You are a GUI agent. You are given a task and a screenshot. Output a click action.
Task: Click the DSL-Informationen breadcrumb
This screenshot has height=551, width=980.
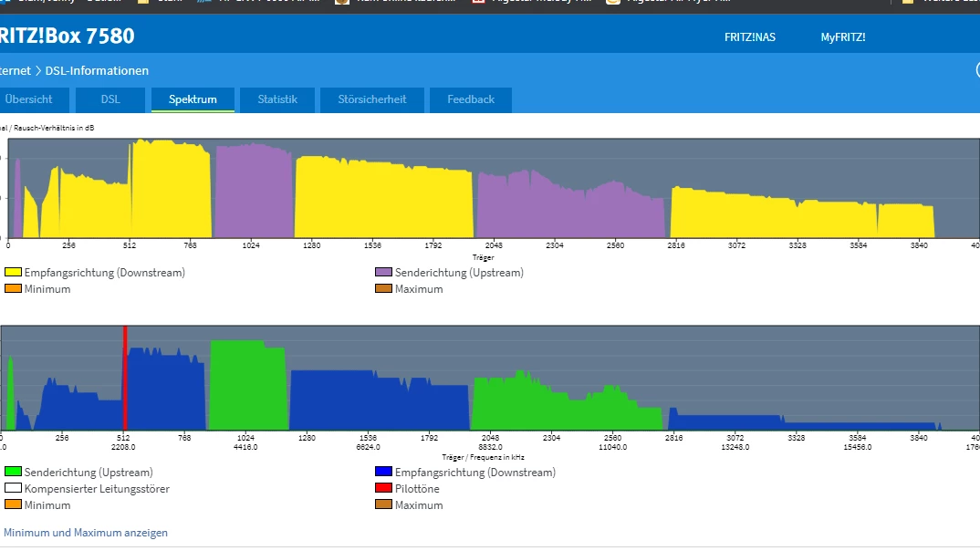[97, 70]
